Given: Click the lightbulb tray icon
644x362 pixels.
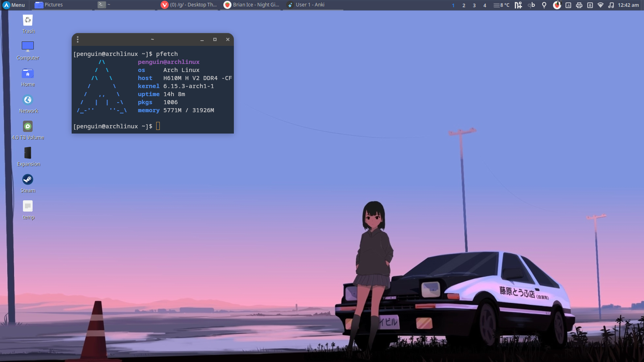Looking at the screenshot, I should click(x=544, y=5).
